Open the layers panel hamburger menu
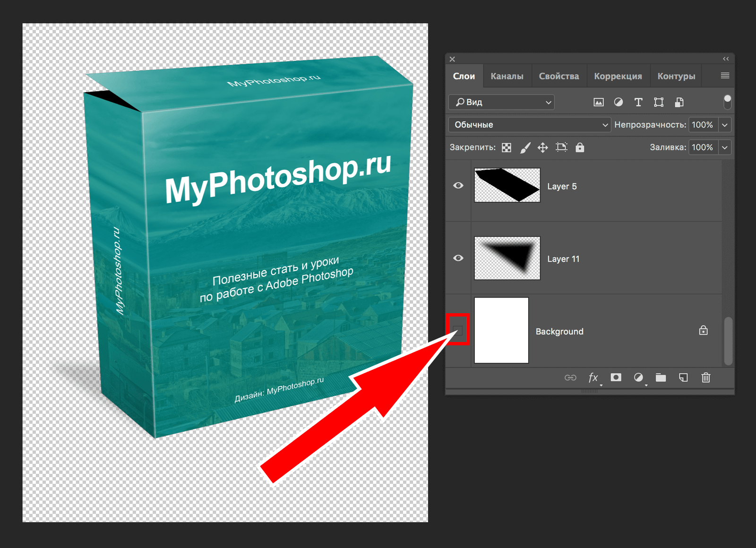Screen dimensions: 756x548 tap(725, 76)
